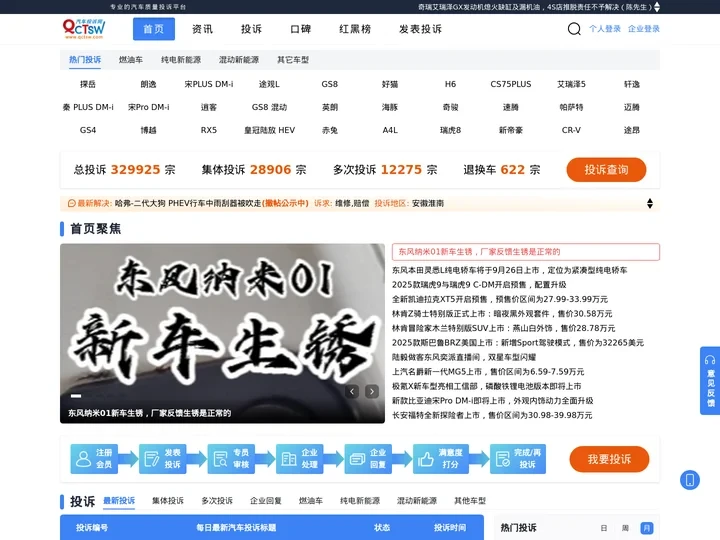Toggle the 最新解决 ticker up-down arrows
The image size is (720, 540).
[x=650, y=203]
